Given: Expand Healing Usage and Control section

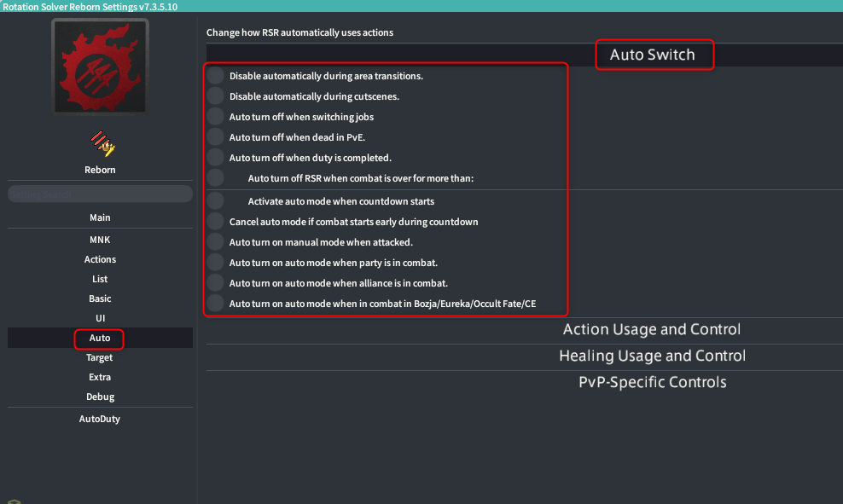Looking at the screenshot, I should coord(651,356).
